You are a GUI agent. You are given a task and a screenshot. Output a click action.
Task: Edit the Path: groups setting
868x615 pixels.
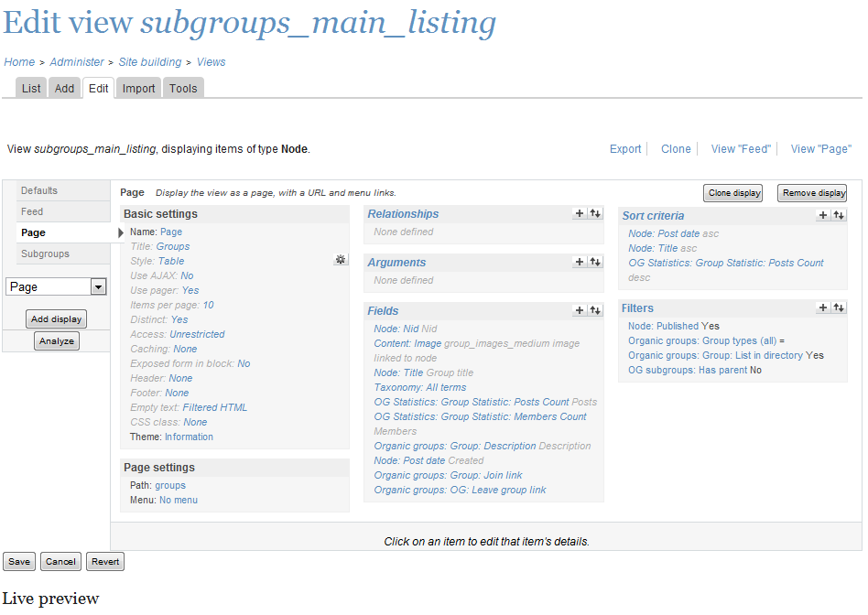170,485
